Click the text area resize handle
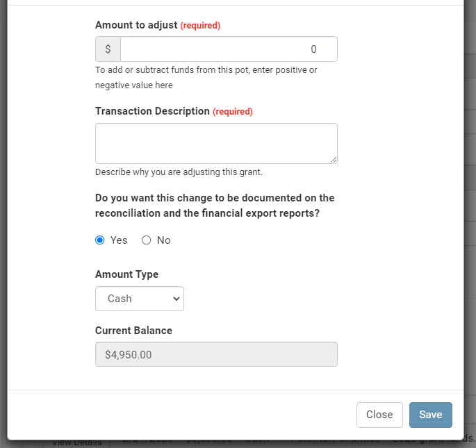Viewport: 476px width, 448px height. click(x=334, y=160)
